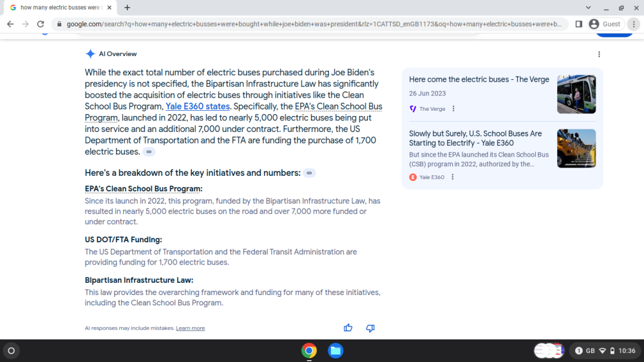Open the GB keyboard input selector
The image size is (644, 362).
[590, 350]
